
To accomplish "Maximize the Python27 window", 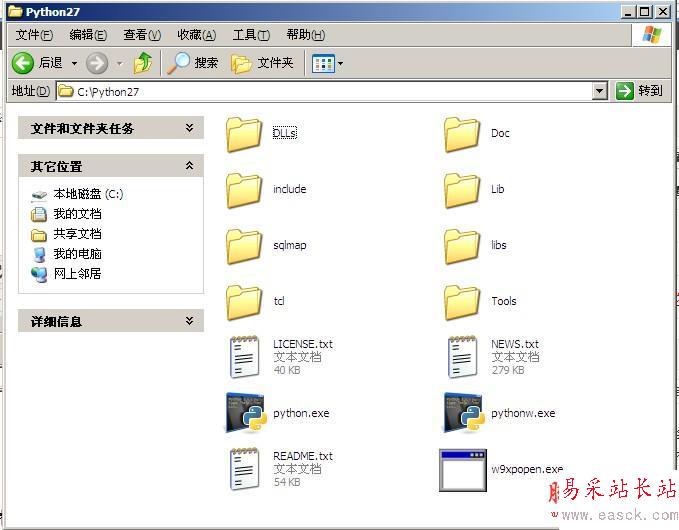I will [645, 11].
